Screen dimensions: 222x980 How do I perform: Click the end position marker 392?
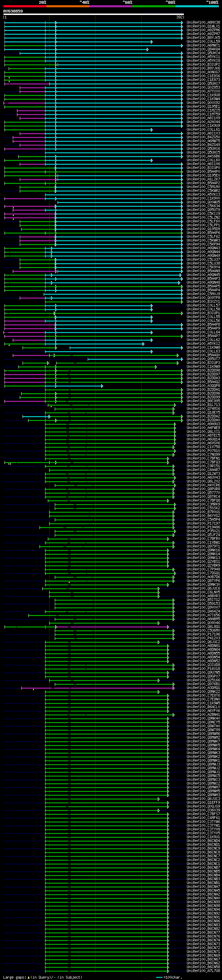tap(179, 17)
